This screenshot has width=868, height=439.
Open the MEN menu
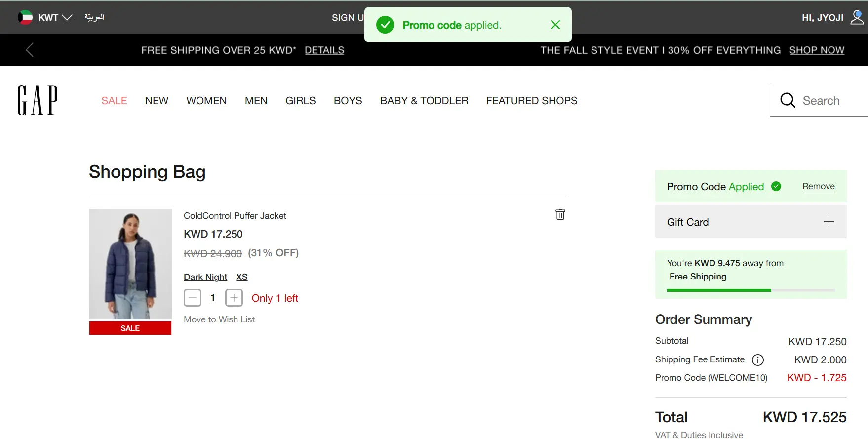point(256,101)
